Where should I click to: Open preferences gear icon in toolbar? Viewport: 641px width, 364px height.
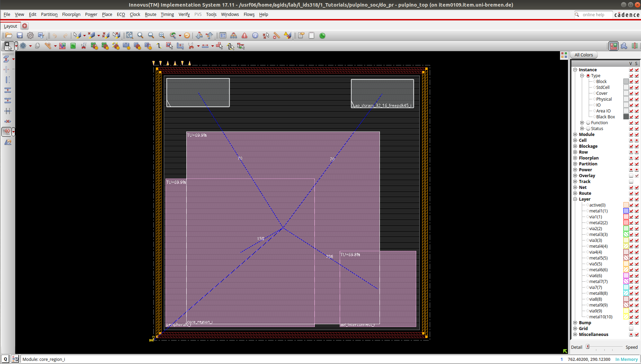(30, 35)
